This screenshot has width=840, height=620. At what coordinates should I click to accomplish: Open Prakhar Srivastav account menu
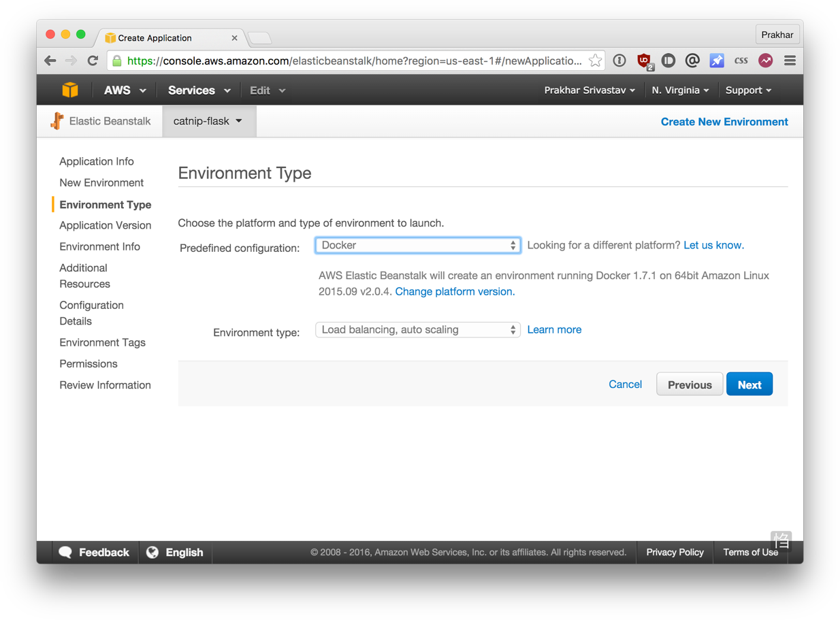[x=589, y=90]
